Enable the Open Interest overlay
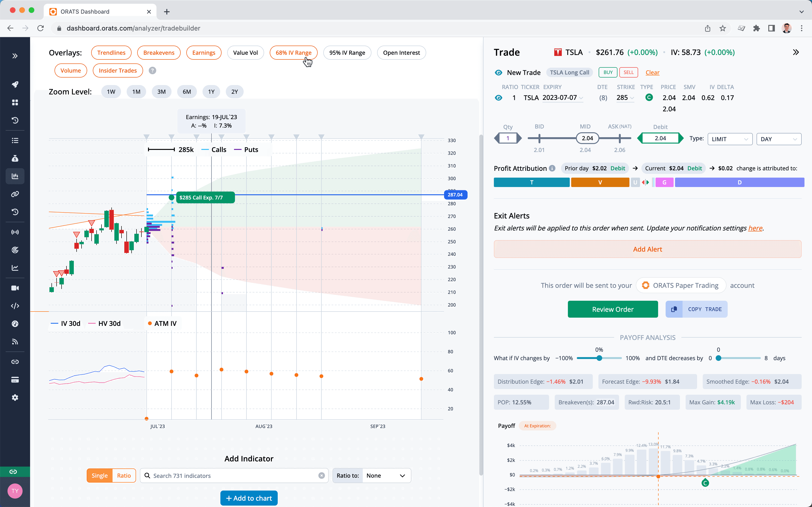Viewport: 812px width, 507px height. (401, 53)
